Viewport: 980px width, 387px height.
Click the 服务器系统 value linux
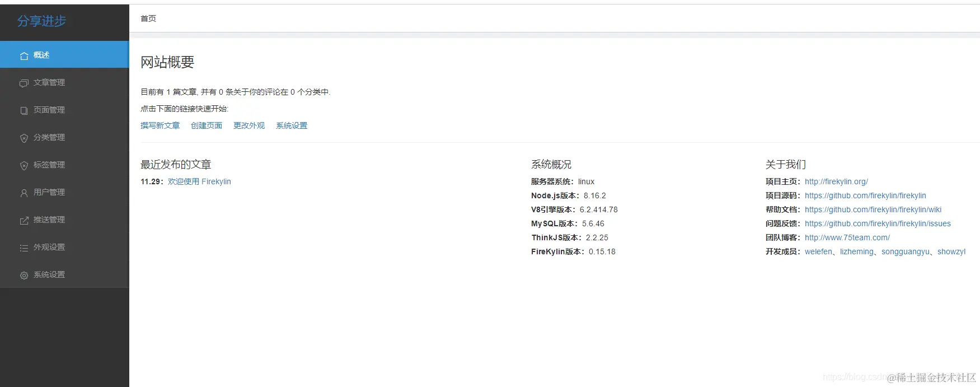pyautogui.click(x=587, y=181)
